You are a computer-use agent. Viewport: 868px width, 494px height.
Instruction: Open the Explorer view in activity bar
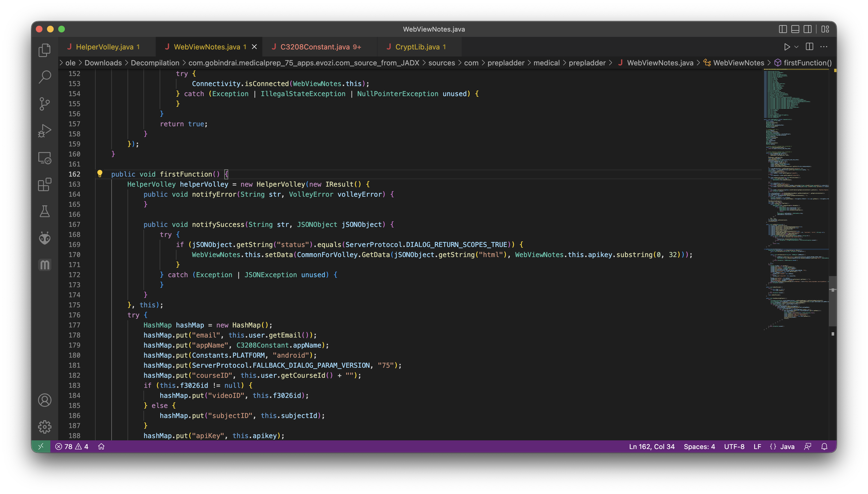pos(44,50)
